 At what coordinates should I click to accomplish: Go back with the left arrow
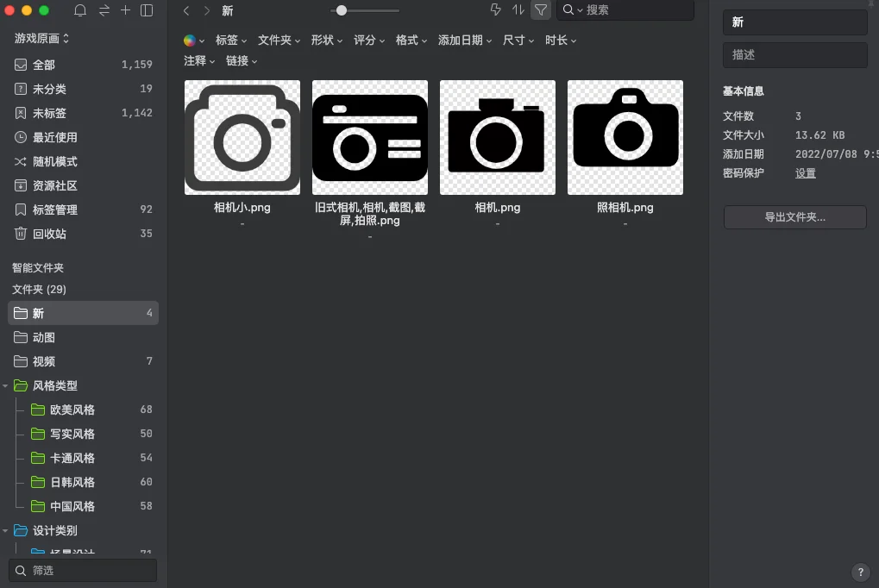186,10
